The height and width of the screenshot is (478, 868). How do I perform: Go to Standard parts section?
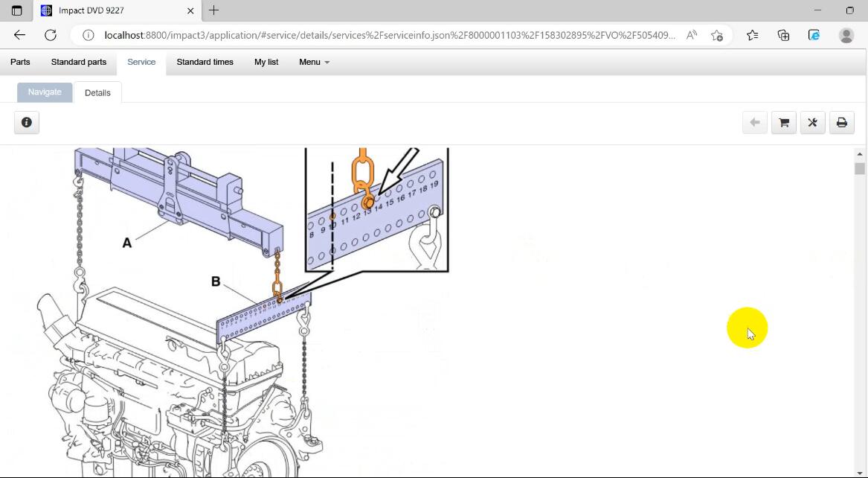tap(78, 62)
